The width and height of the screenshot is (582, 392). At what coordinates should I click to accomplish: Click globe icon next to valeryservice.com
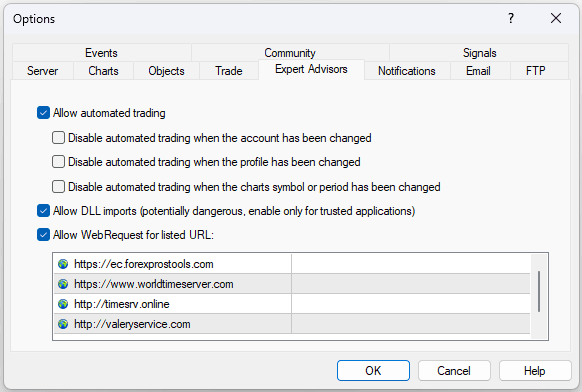(x=63, y=324)
